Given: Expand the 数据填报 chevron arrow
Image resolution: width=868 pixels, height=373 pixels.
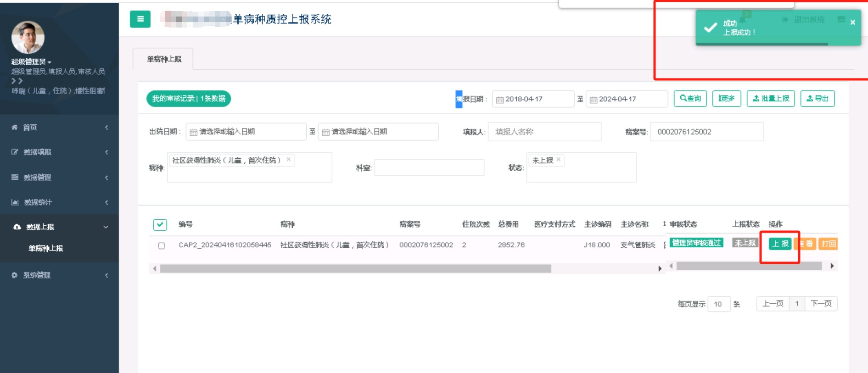Looking at the screenshot, I should pyautogui.click(x=106, y=152).
